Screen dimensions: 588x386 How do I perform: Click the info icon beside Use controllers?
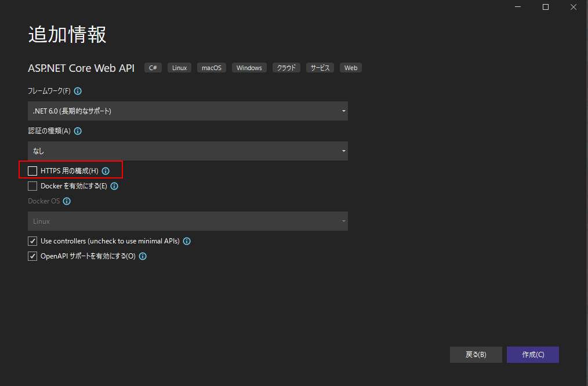[187, 241]
